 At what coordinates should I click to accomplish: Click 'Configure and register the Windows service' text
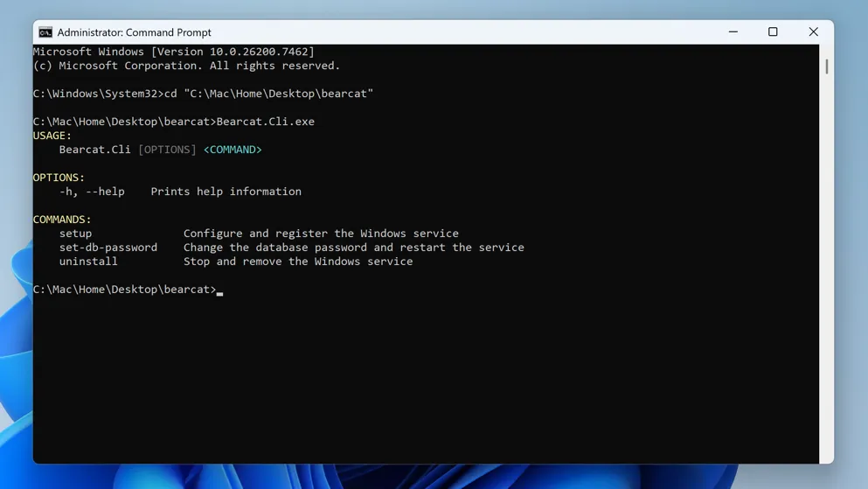(x=321, y=234)
